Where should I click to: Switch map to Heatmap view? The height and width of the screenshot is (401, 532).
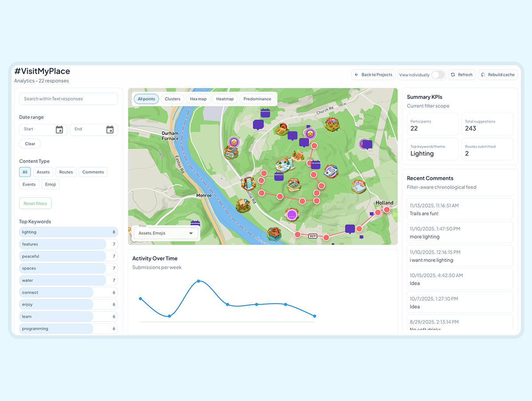point(225,99)
